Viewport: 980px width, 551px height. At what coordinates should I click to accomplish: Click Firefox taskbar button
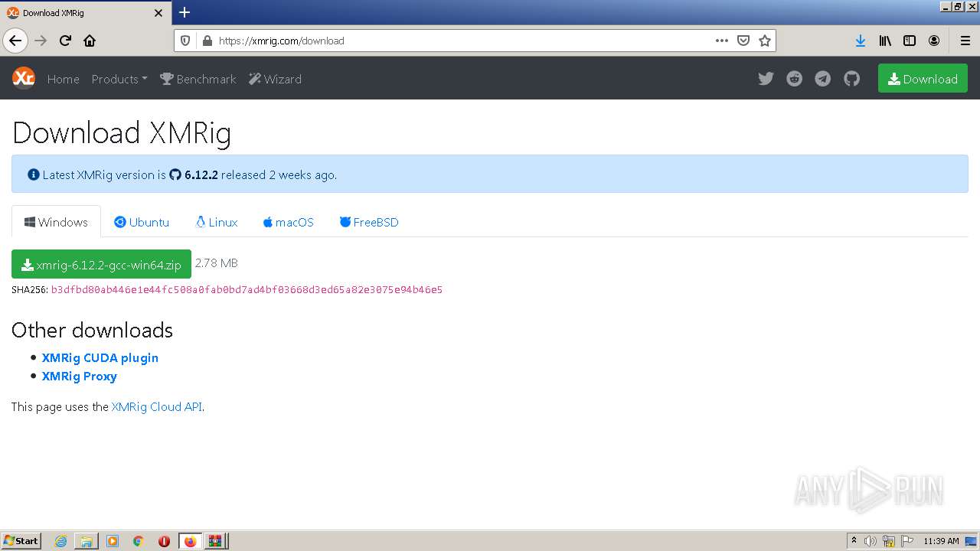190,541
